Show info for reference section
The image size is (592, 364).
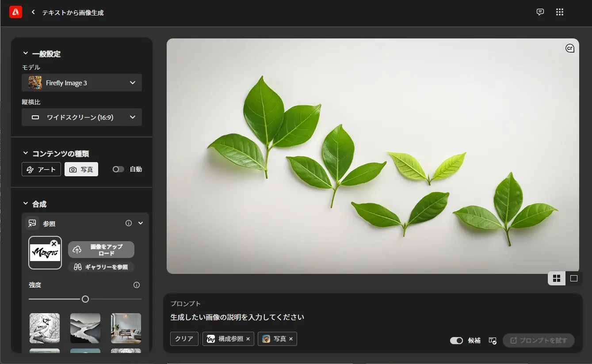[129, 223]
